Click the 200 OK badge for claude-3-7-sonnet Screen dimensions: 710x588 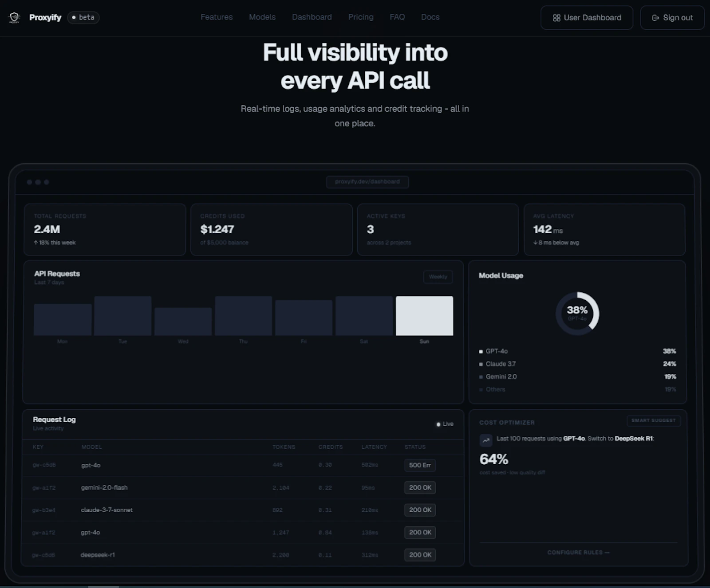420,510
